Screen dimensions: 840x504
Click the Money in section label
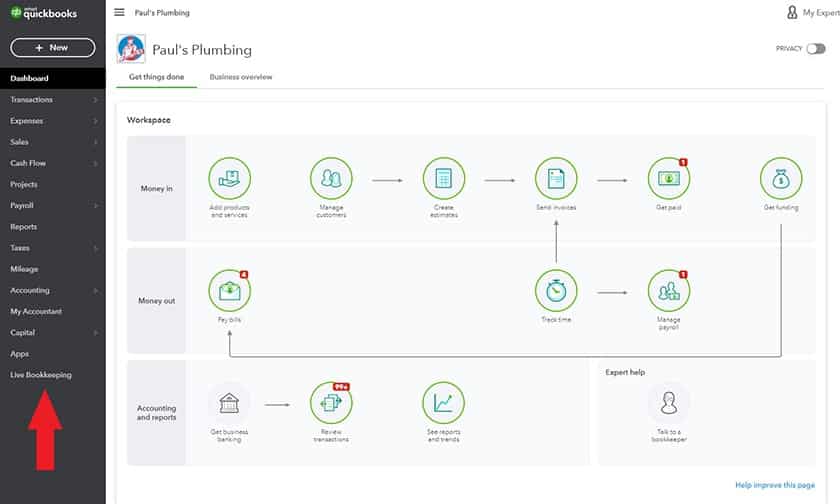coord(156,189)
